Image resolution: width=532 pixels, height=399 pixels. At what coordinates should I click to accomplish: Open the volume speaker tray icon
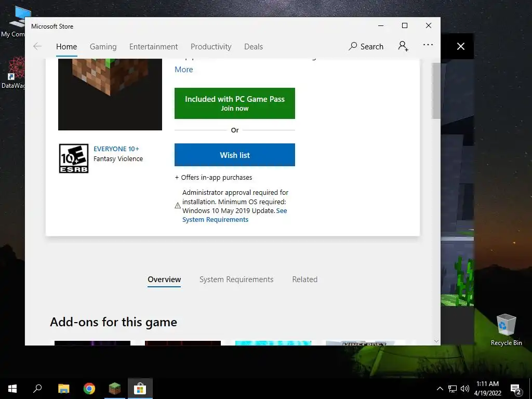[x=465, y=389]
